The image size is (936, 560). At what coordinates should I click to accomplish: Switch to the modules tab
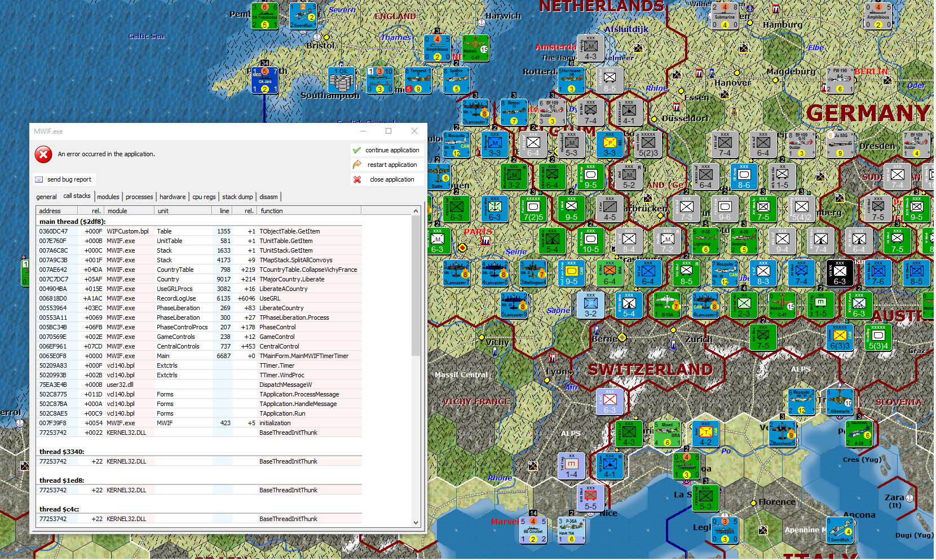[x=108, y=197]
